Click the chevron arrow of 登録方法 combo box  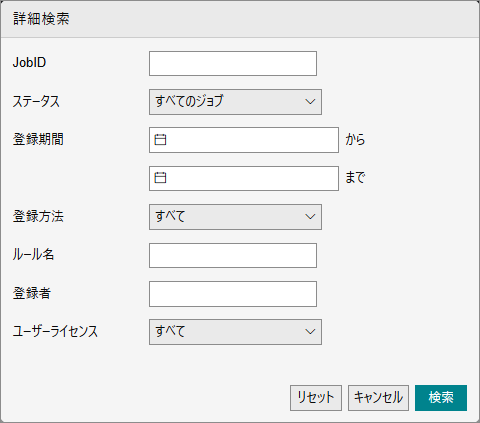[x=310, y=217]
